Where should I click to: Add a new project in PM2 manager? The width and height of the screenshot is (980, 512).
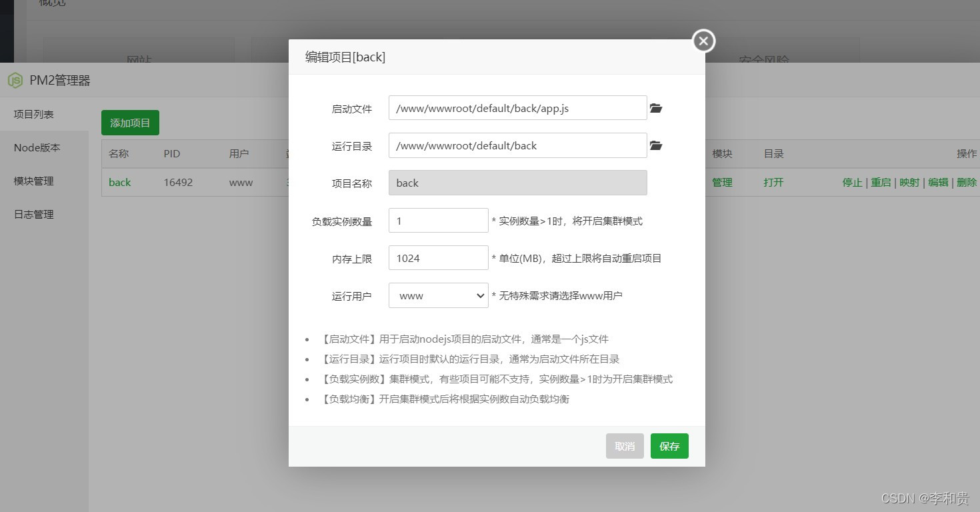tap(130, 123)
